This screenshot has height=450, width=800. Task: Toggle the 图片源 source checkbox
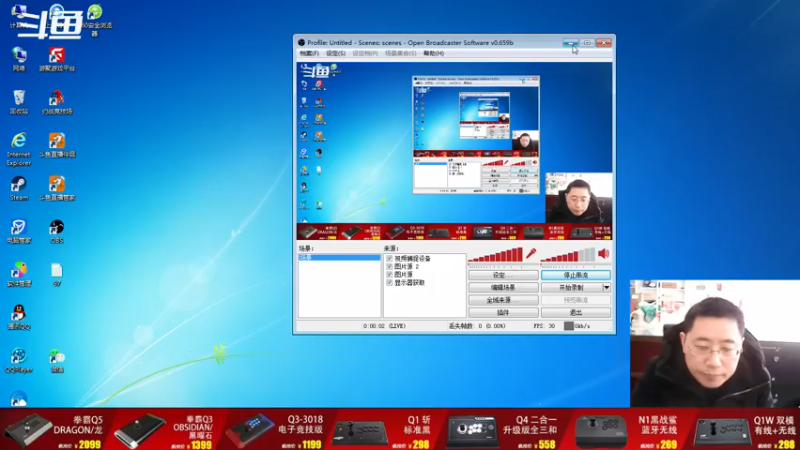[x=389, y=274]
